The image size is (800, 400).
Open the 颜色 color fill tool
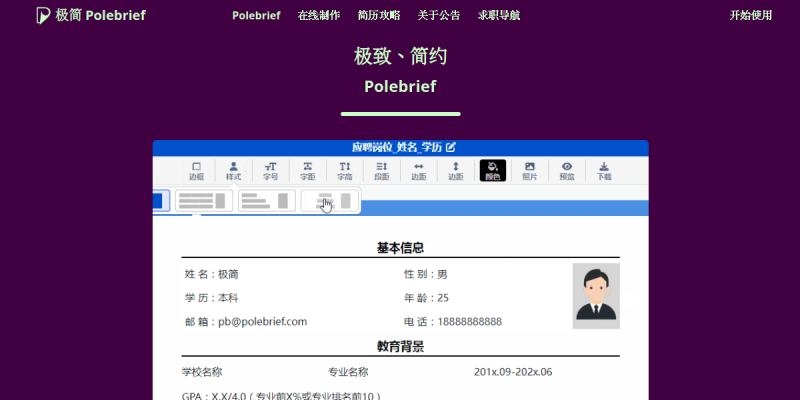coord(493,170)
